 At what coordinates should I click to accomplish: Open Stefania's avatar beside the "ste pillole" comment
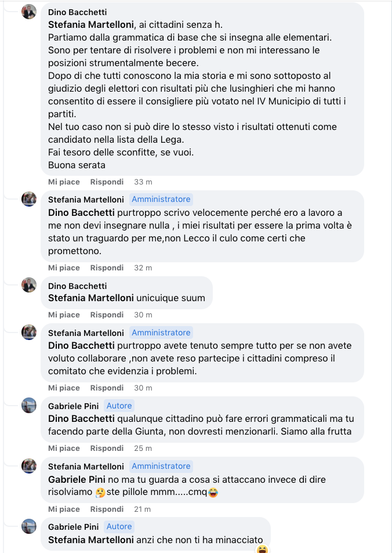pyautogui.click(x=29, y=466)
